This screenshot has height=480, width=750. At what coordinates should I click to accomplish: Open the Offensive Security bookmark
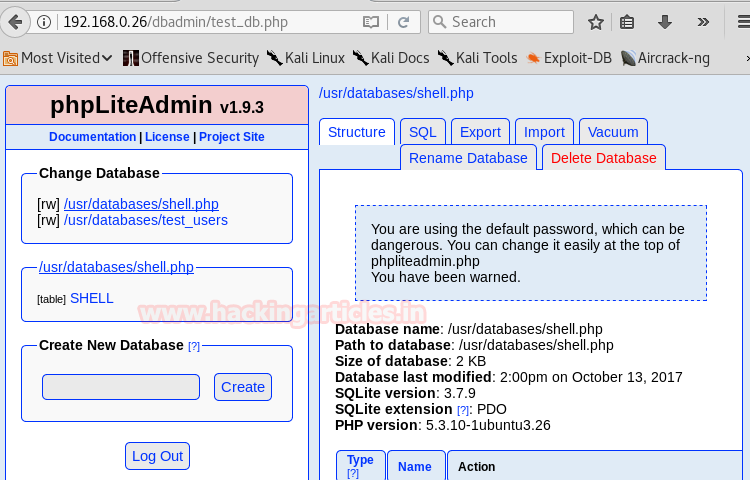[x=190, y=58]
